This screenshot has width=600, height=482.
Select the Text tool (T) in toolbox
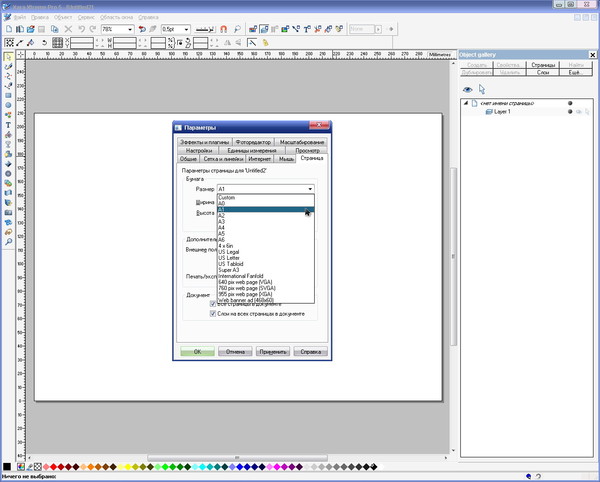(x=8, y=125)
